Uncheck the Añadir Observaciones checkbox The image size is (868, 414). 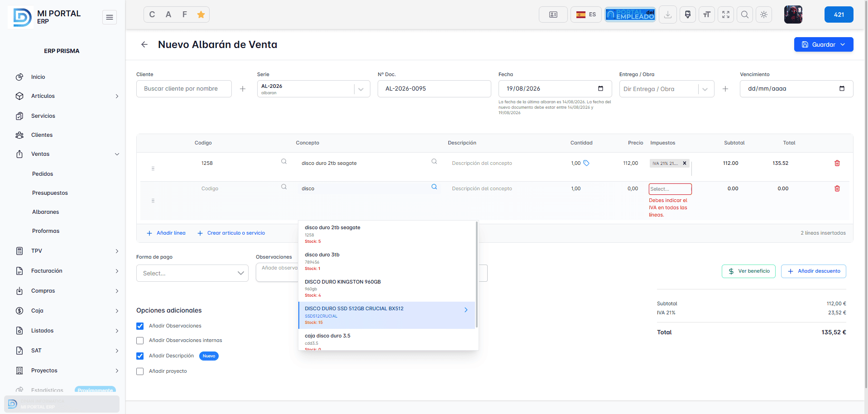[x=140, y=326]
